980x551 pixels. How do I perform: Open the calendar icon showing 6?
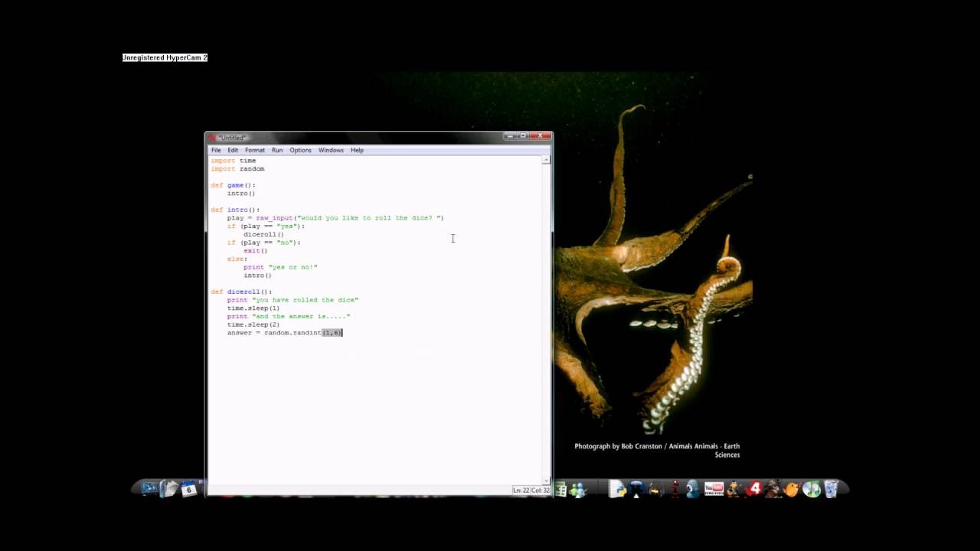point(188,490)
